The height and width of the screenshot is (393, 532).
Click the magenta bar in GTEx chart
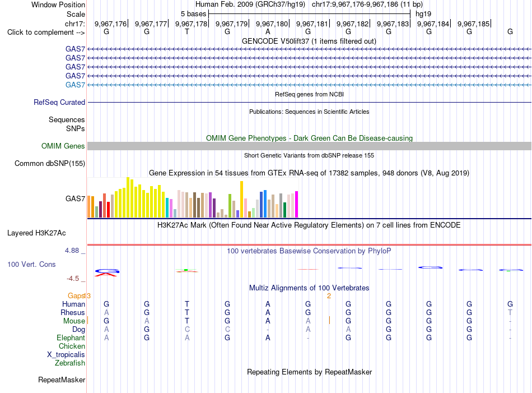click(297, 205)
